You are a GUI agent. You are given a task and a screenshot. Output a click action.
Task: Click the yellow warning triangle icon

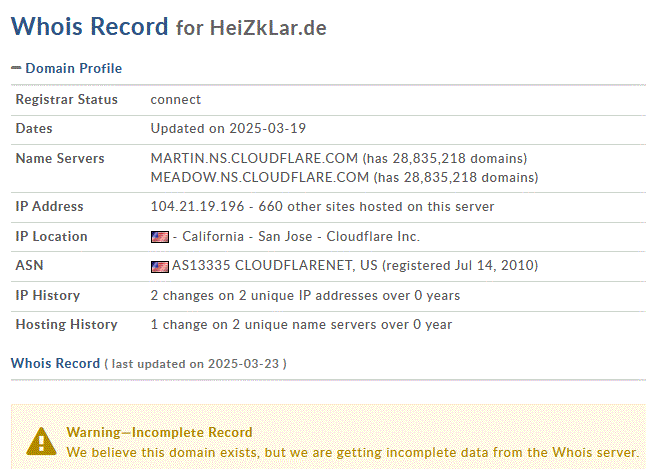41,442
